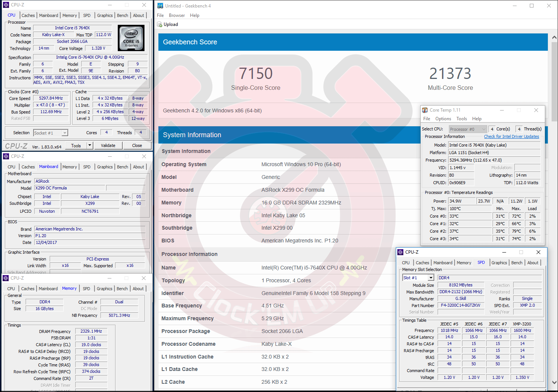Image resolution: width=558 pixels, height=392 pixels.
Task: Click the CPU-Z icon in SPD window title
Action: tap(400, 252)
